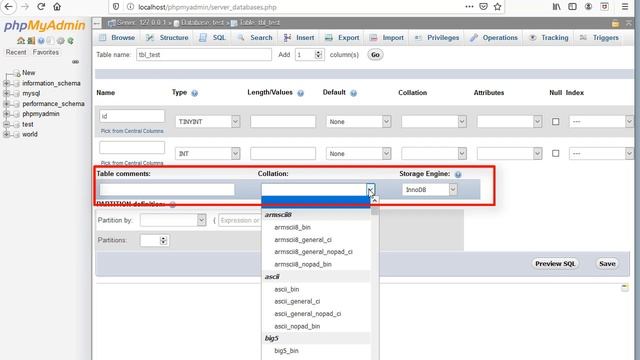Choose big5_bin from collation list
This screenshot has width=640, height=360.
click(x=286, y=351)
